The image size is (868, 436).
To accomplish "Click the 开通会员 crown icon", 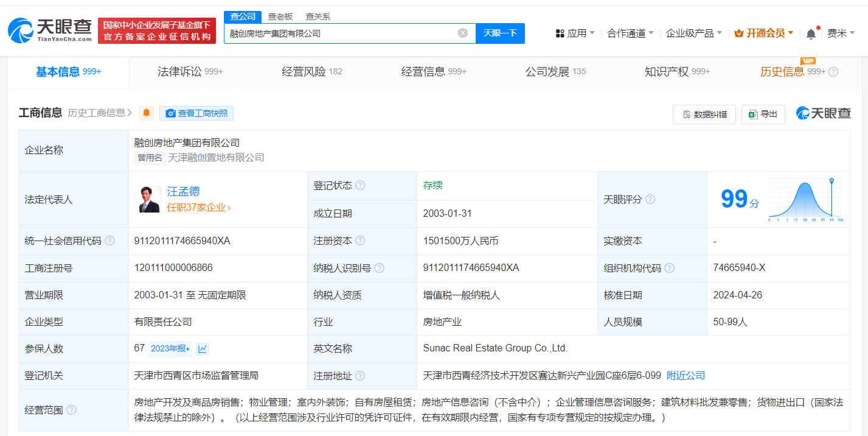I will [x=739, y=33].
